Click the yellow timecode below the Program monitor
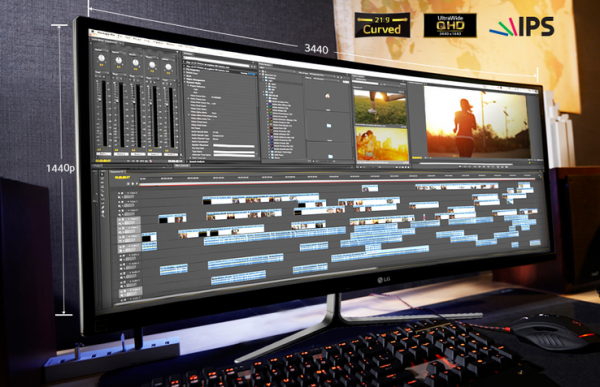This screenshot has width=600, height=387. pos(417,158)
